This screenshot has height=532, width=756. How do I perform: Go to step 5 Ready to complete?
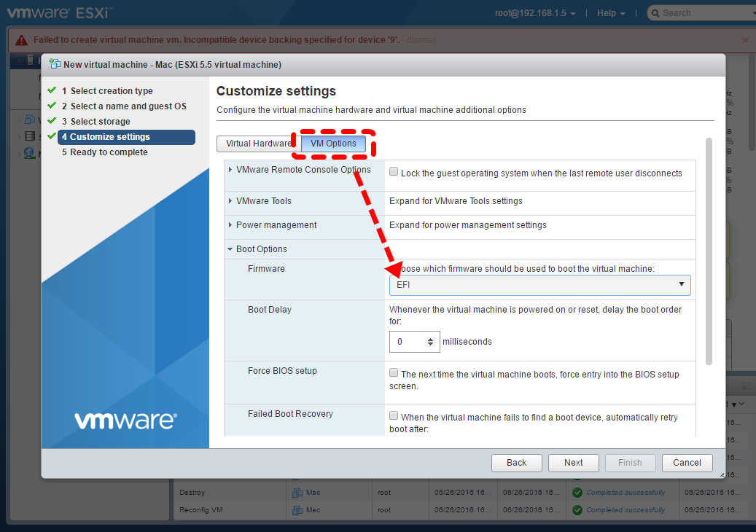click(x=105, y=152)
